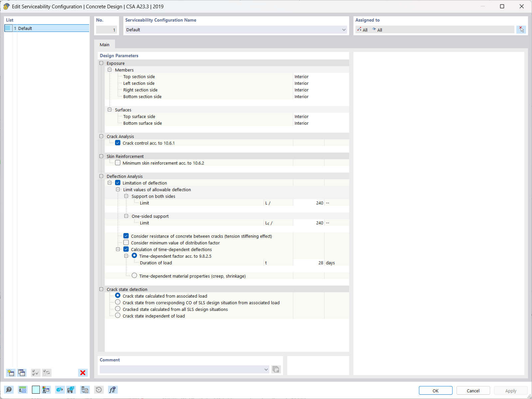Check Consider minimum value of distribution factor

coord(126,242)
